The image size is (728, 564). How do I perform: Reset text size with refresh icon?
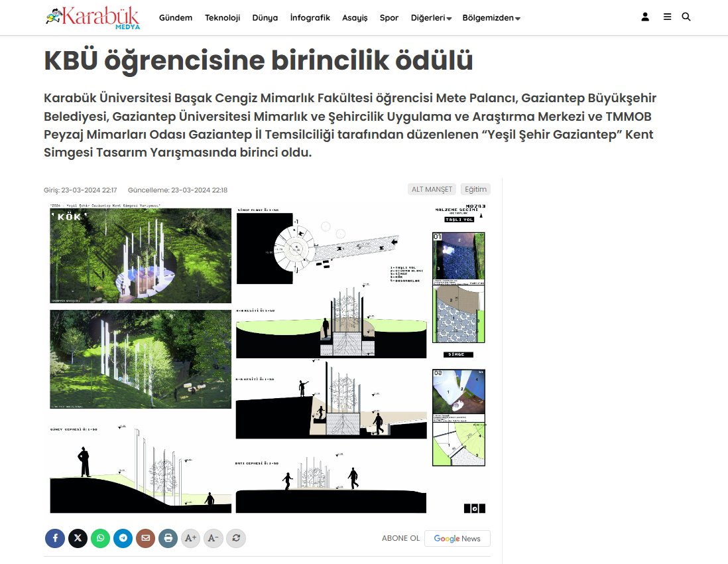(236, 538)
